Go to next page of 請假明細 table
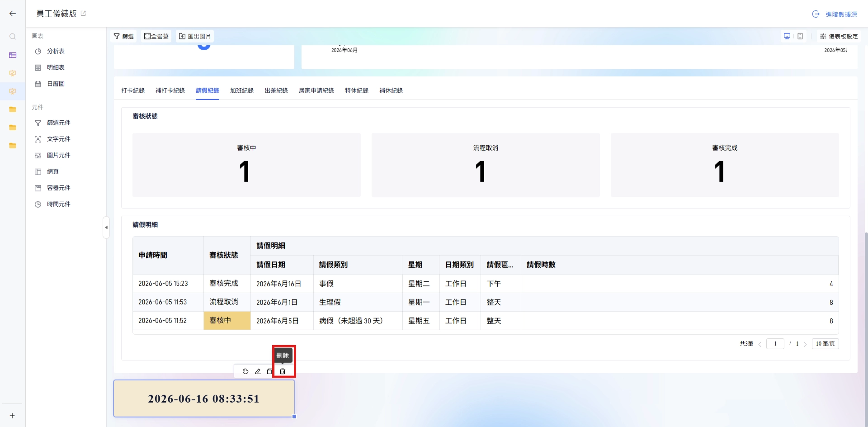868x427 pixels. pos(805,344)
